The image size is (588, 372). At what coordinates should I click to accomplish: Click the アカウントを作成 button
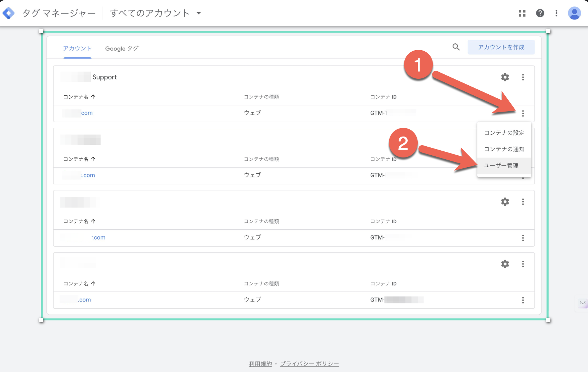coord(501,47)
